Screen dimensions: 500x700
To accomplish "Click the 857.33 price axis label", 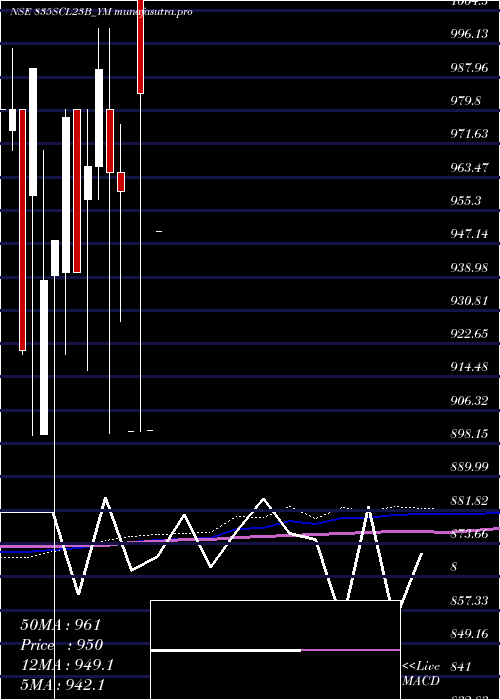I will tap(469, 600).
